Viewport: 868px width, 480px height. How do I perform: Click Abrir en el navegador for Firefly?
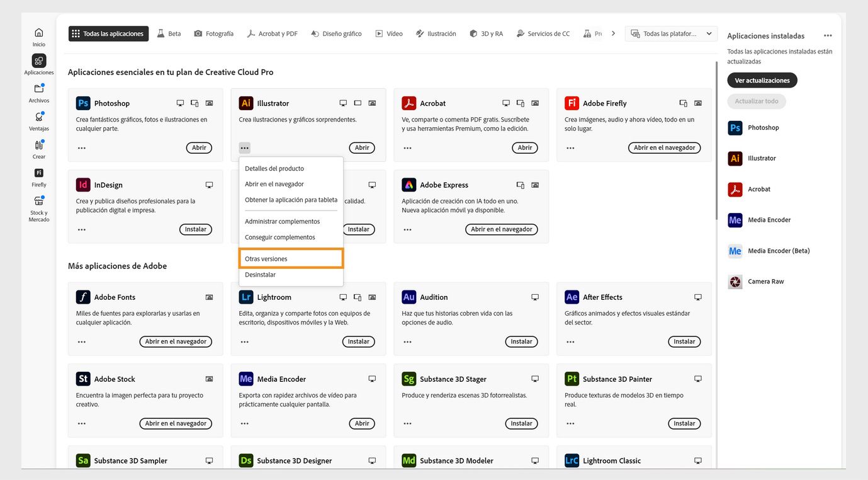point(664,148)
